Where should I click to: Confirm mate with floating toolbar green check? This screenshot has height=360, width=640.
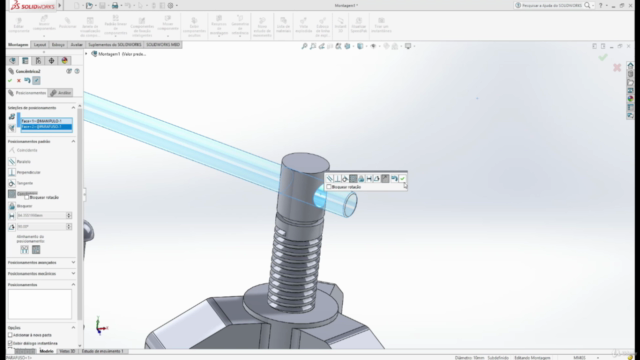click(x=402, y=178)
